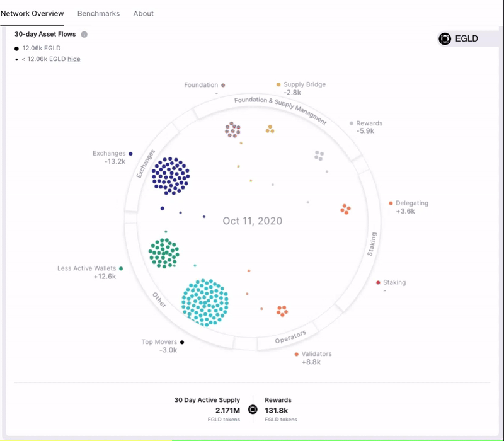This screenshot has height=441, width=504.
Task: Click the cyan Top Movers bubble cluster
Action: [205, 303]
